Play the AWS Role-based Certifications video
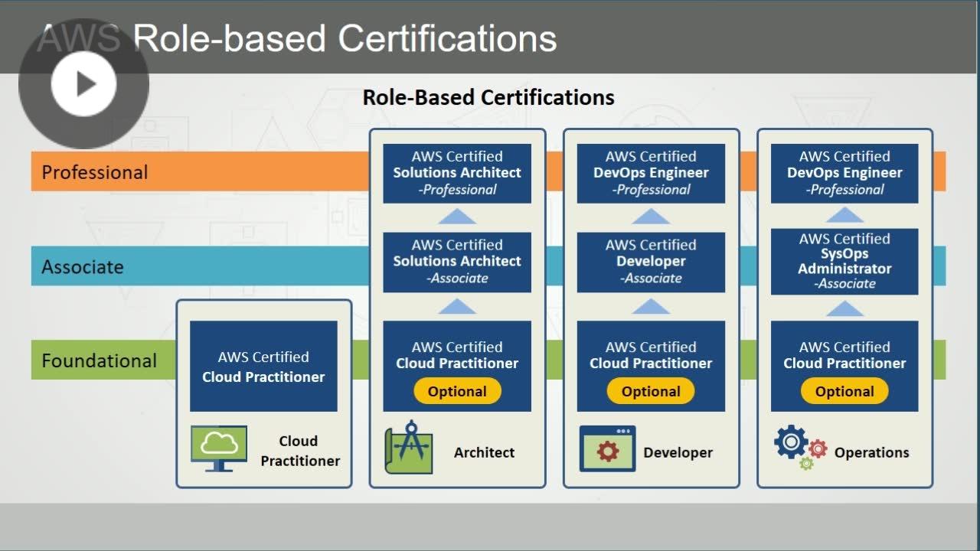Screen dimensions: 980x551 [83, 83]
